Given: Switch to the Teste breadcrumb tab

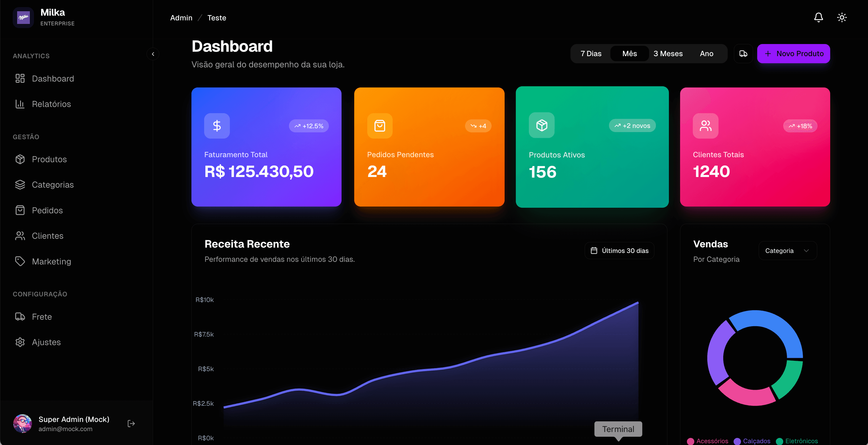Looking at the screenshot, I should coord(216,17).
